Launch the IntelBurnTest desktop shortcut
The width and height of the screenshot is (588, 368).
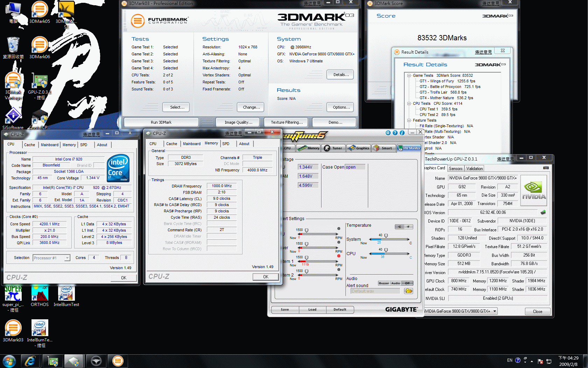(x=66, y=296)
